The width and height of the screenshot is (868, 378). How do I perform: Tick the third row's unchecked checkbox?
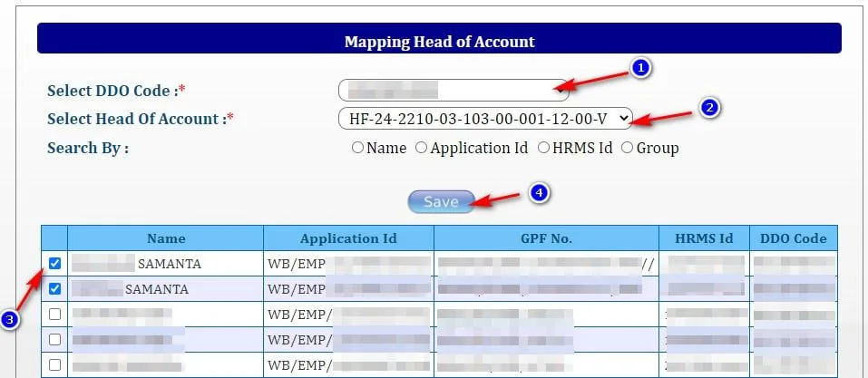54,314
